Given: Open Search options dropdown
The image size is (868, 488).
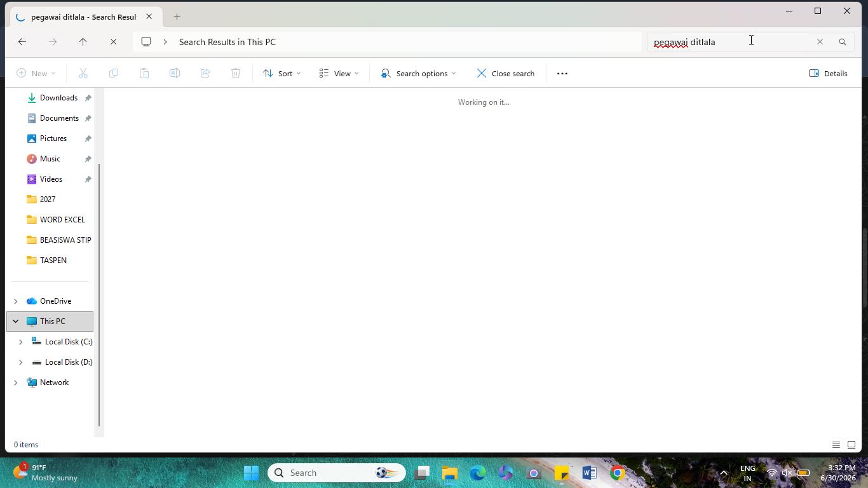Looking at the screenshot, I should [419, 74].
